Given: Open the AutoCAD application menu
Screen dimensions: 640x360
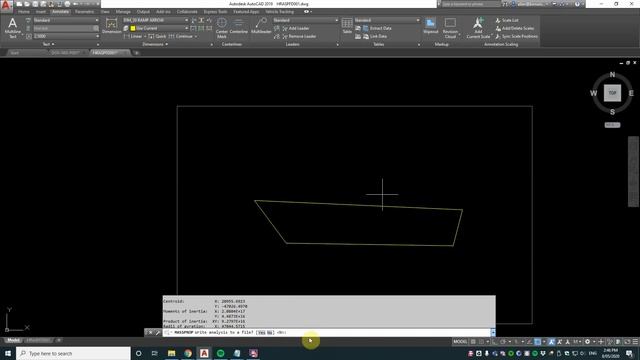Looking at the screenshot, I should click(6, 6).
